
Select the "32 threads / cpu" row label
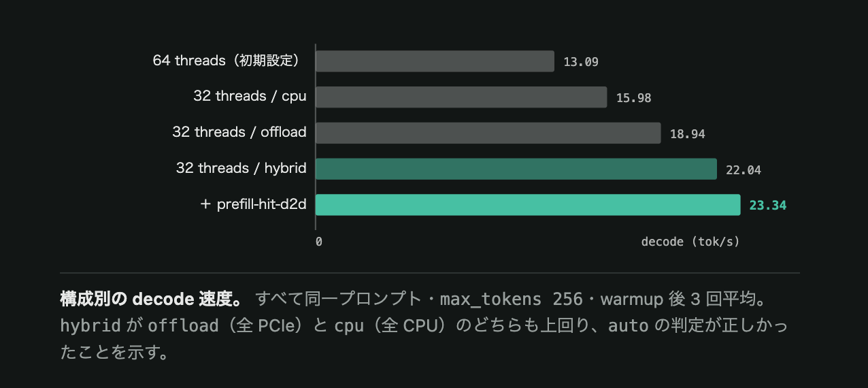pyautogui.click(x=250, y=97)
